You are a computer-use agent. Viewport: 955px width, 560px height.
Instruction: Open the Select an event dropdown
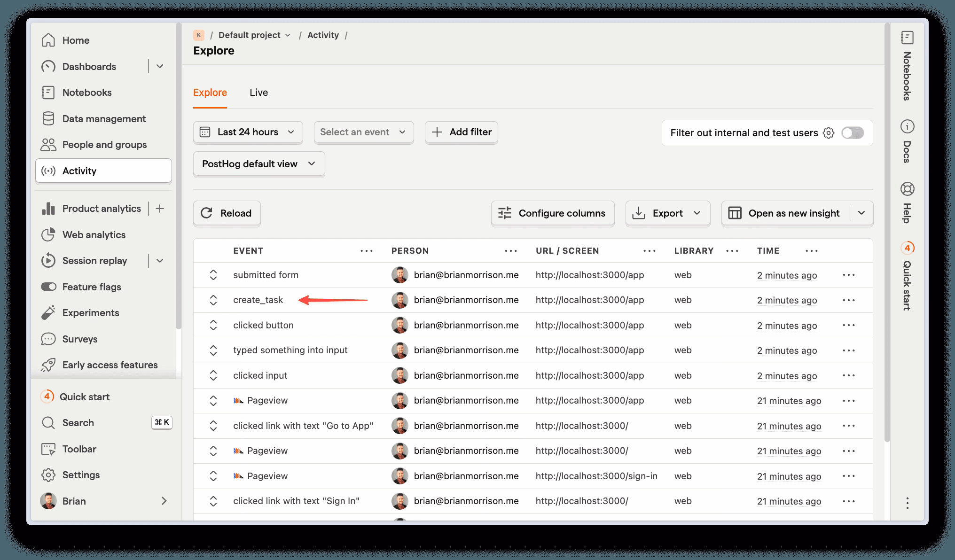tap(363, 132)
